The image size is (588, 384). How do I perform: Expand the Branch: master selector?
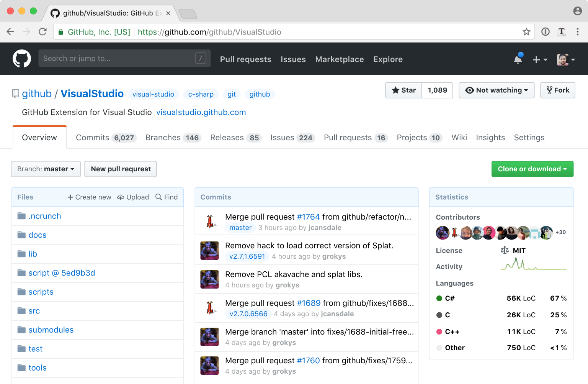point(46,169)
